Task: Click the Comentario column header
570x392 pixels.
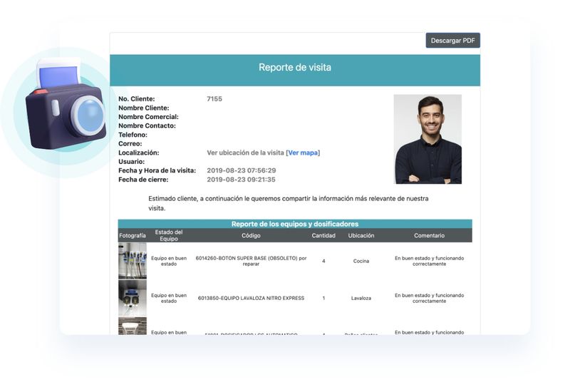Action: click(x=429, y=236)
